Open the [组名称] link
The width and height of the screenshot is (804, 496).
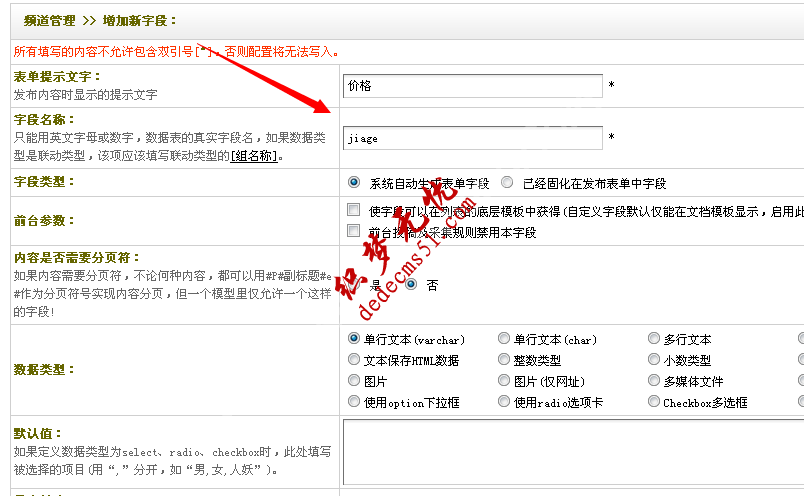click(x=254, y=156)
